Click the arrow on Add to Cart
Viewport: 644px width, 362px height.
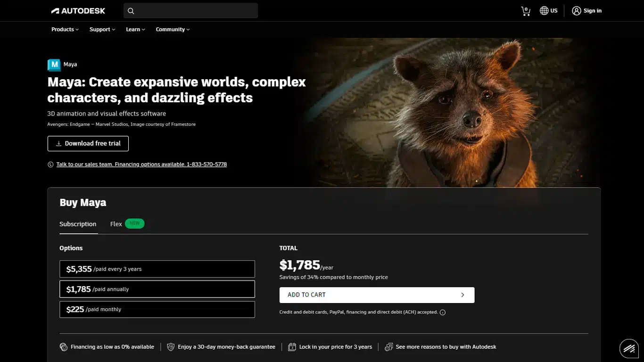coord(462,295)
